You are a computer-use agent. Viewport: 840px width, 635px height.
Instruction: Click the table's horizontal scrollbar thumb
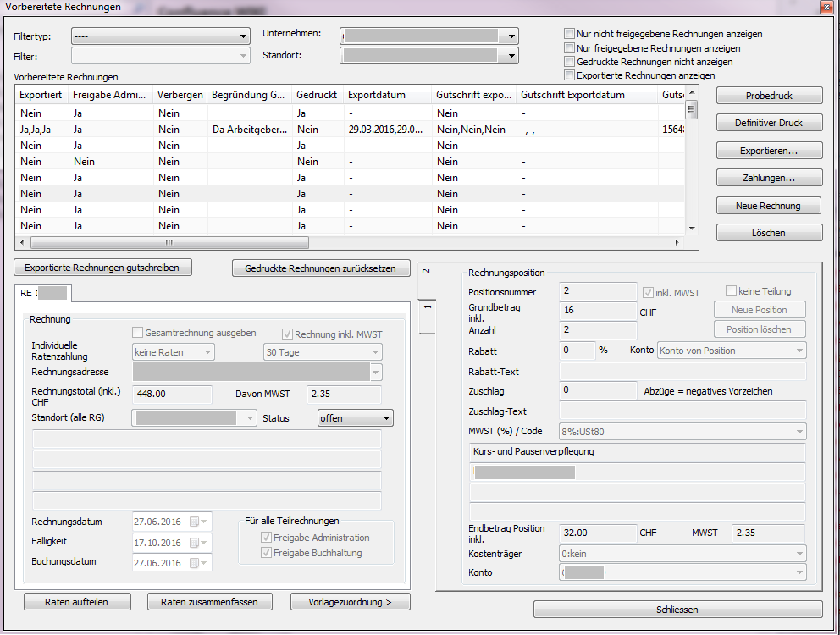169,242
